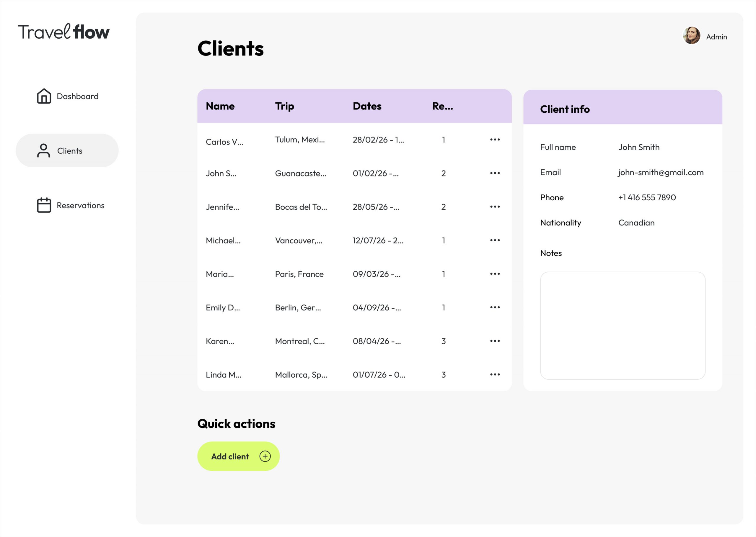Click the Quick actions heading
Image resolution: width=756 pixels, height=537 pixels.
tap(236, 424)
